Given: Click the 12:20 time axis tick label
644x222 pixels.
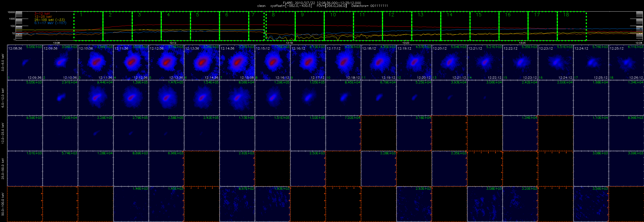Looking at the screenshot, I should (406, 43).
